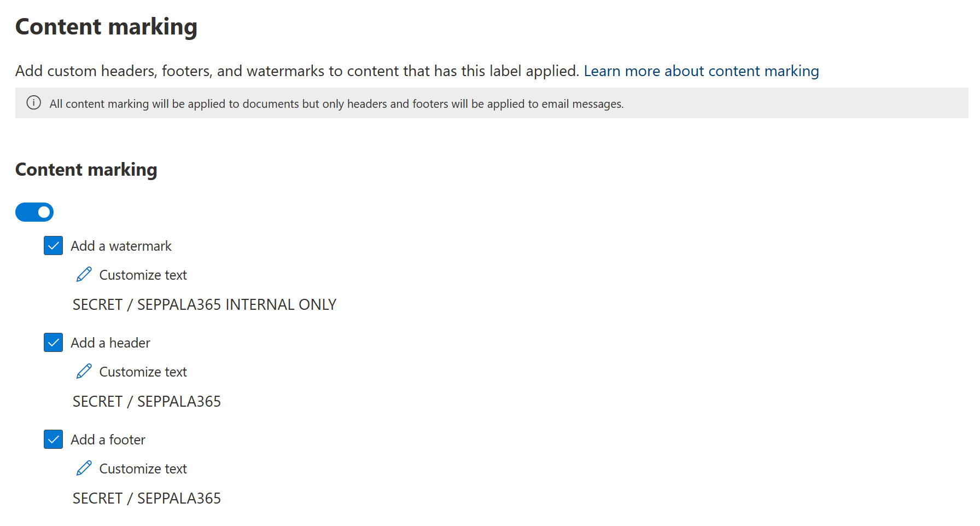980x526 pixels.
Task: Click the pencil icon under Add a footer
Action: (x=84, y=469)
